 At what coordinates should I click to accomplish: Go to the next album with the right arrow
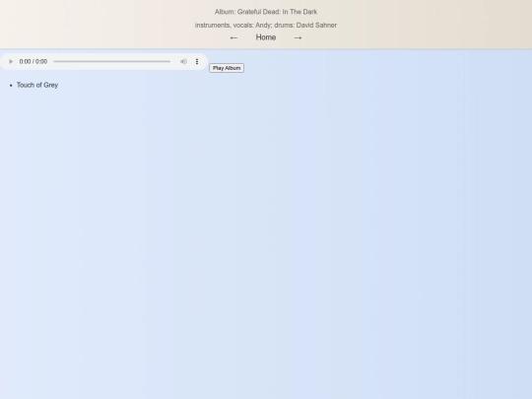coord(298,37)
